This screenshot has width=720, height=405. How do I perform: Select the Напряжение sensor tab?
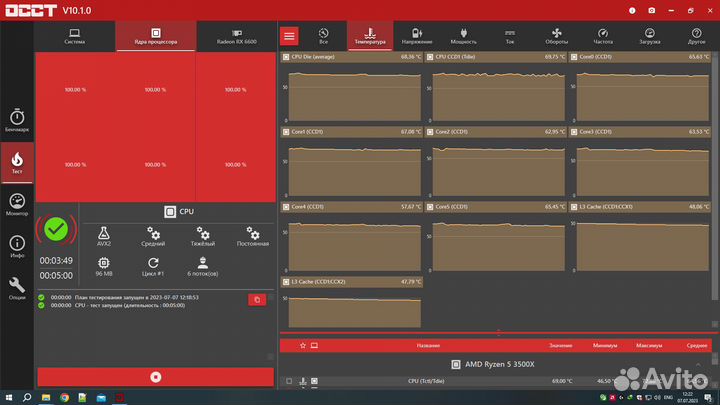[x=417, y=37]
